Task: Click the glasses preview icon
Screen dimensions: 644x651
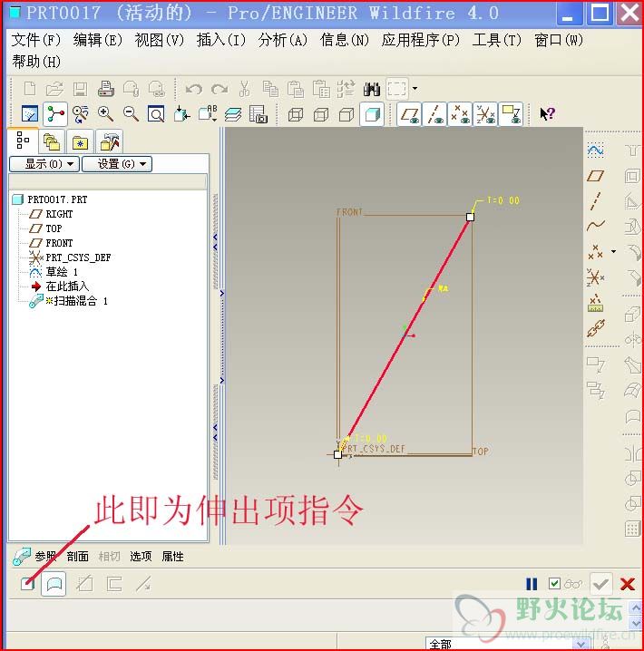Action: click(x=573, y=584)
